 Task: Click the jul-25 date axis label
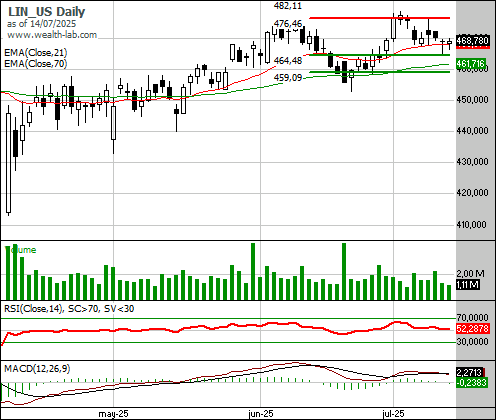point(393,414)
